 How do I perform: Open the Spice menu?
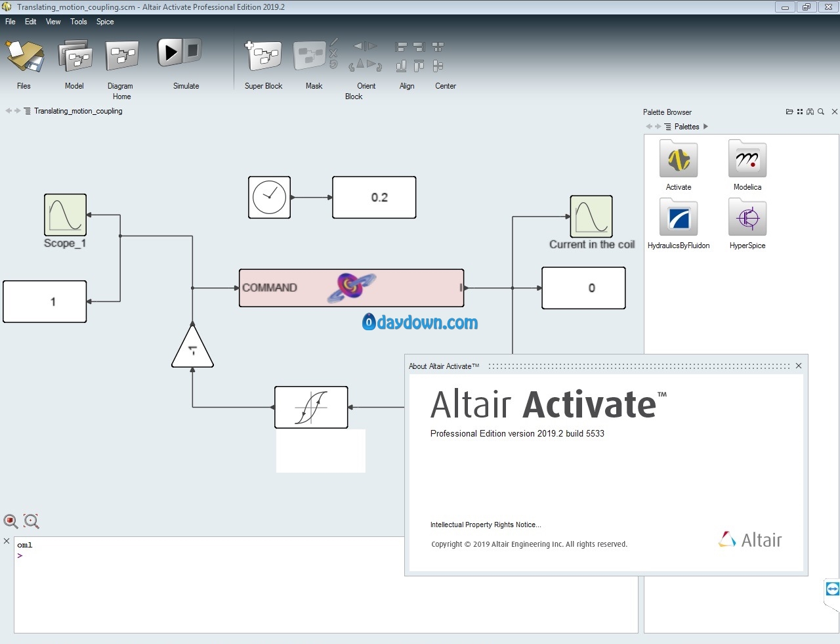tap(105, 22)
